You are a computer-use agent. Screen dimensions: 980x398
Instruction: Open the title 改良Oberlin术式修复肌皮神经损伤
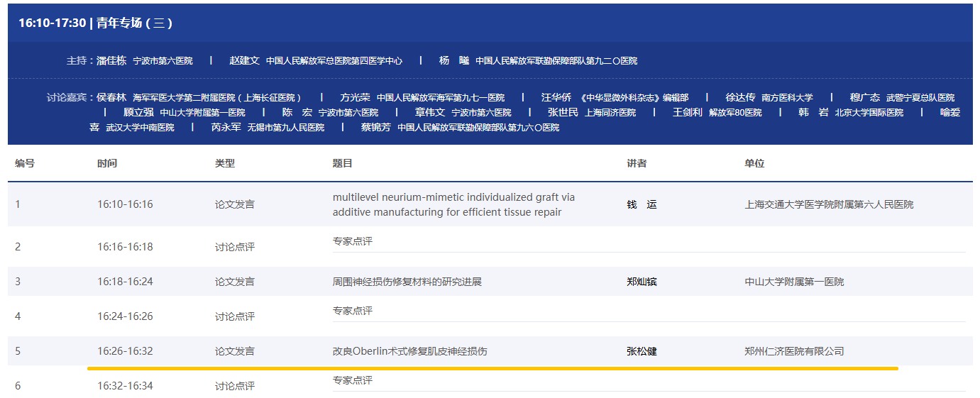pyautogui.click(x=410, y=351)
